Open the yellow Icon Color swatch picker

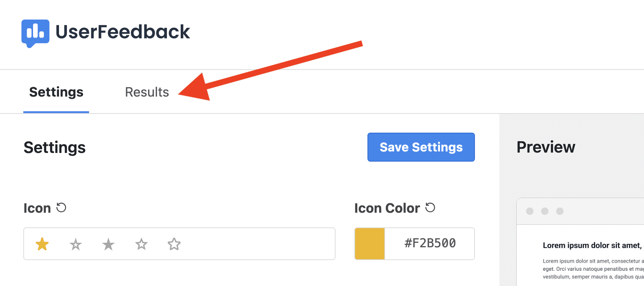[370, 244]
